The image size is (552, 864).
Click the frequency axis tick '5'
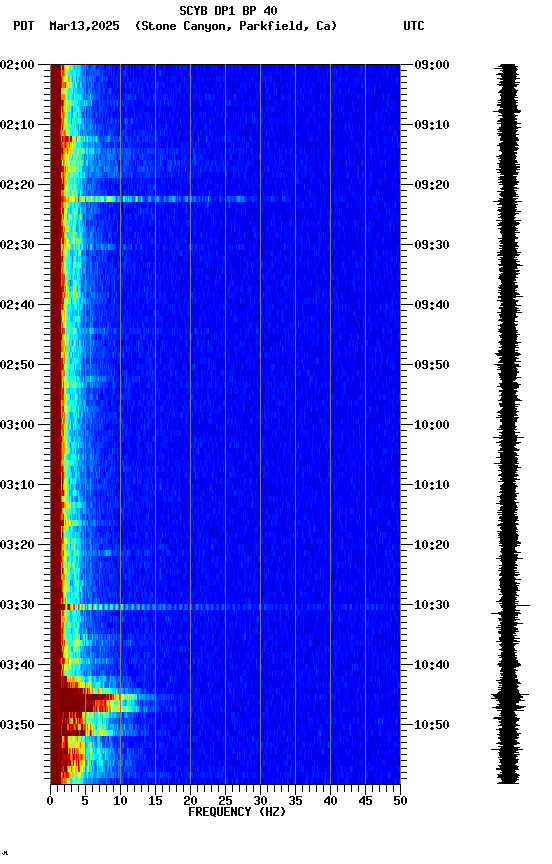[x=85, y=801]
